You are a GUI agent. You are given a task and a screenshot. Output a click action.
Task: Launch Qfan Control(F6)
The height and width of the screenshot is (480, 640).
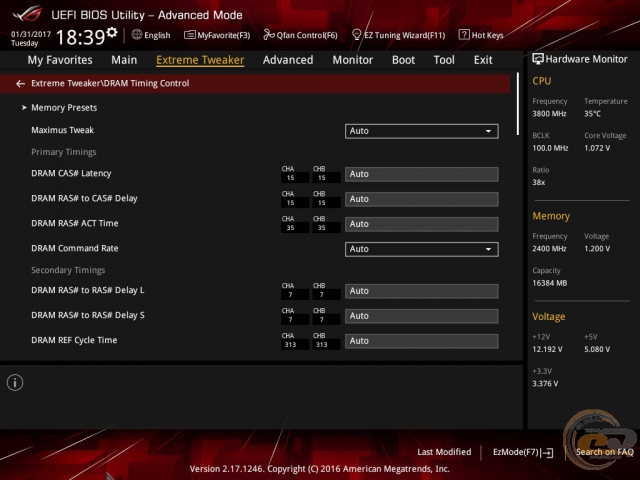pyautogui.click(x=307, y=36)
